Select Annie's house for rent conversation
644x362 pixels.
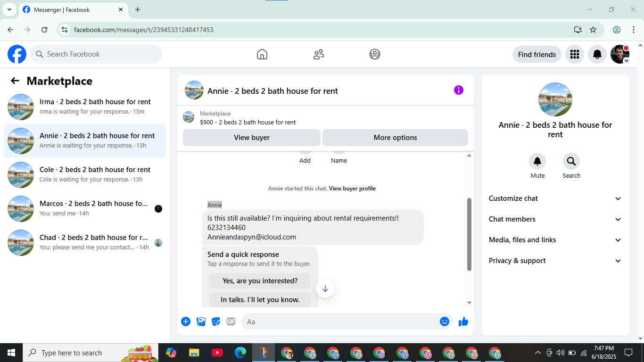pyautogui.click(x=85, y=141)
